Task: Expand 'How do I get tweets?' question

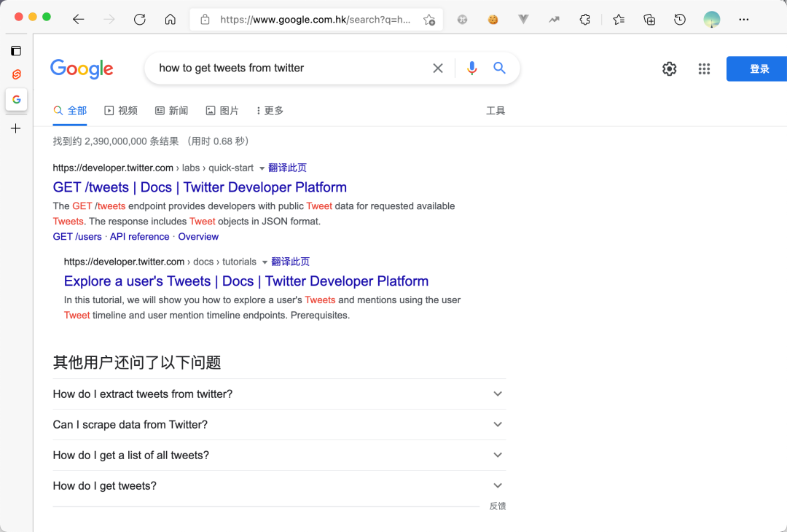Action: coord(279,486)
